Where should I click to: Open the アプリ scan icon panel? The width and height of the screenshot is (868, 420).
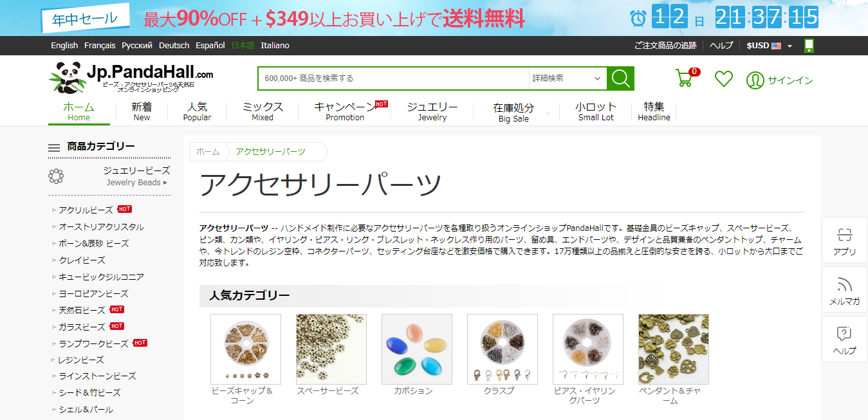pyautogui.click(x=844, y=235)
